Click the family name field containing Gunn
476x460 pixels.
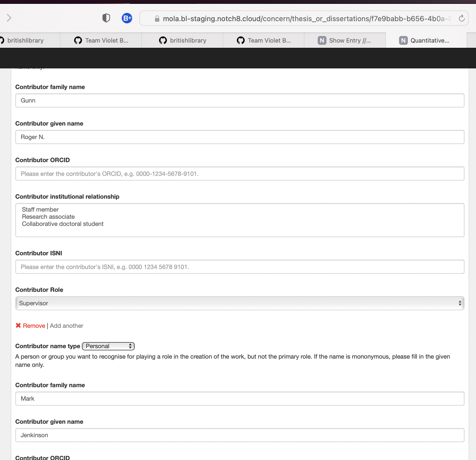pos(239,100)
